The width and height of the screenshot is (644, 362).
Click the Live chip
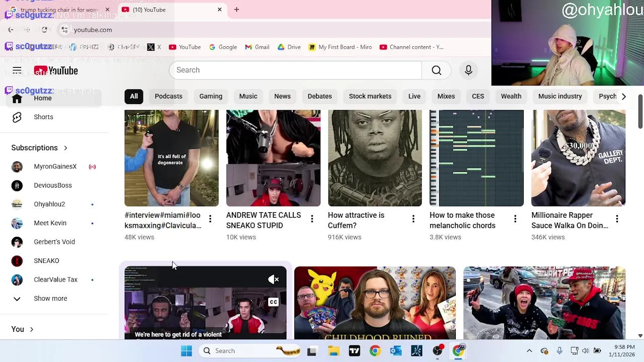click(415, 97)
